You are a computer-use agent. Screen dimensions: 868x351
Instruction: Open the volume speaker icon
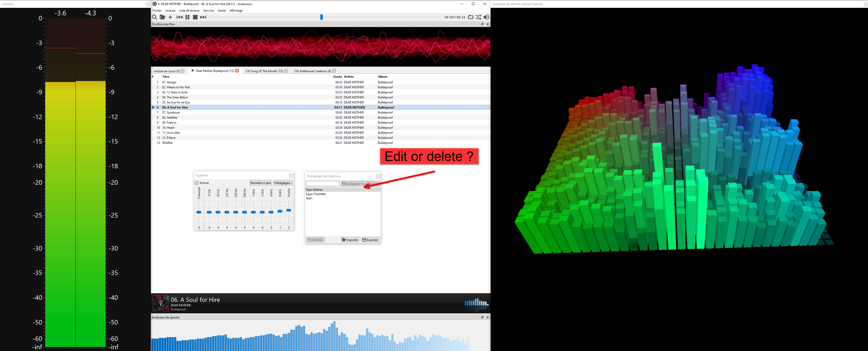486,17
